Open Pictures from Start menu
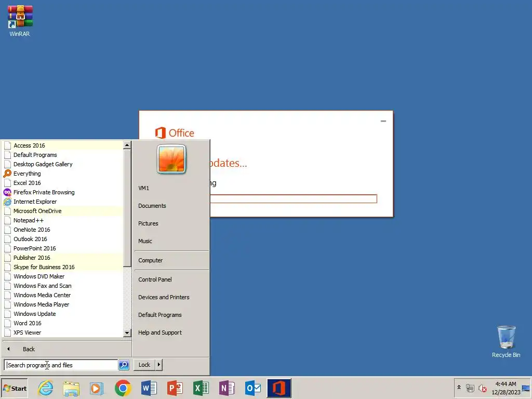 (171, 223)
